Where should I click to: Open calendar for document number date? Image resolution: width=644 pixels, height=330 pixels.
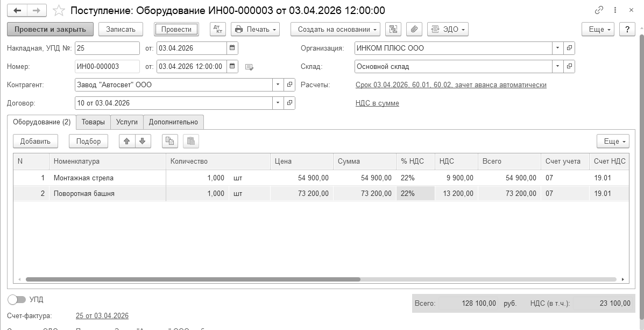232,66
